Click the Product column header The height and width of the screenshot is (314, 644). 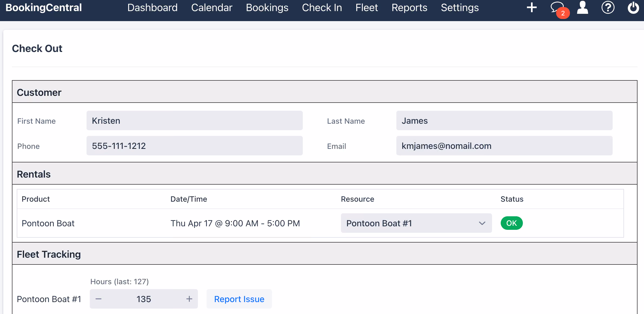pyautogui.click(x=36, y=199)
